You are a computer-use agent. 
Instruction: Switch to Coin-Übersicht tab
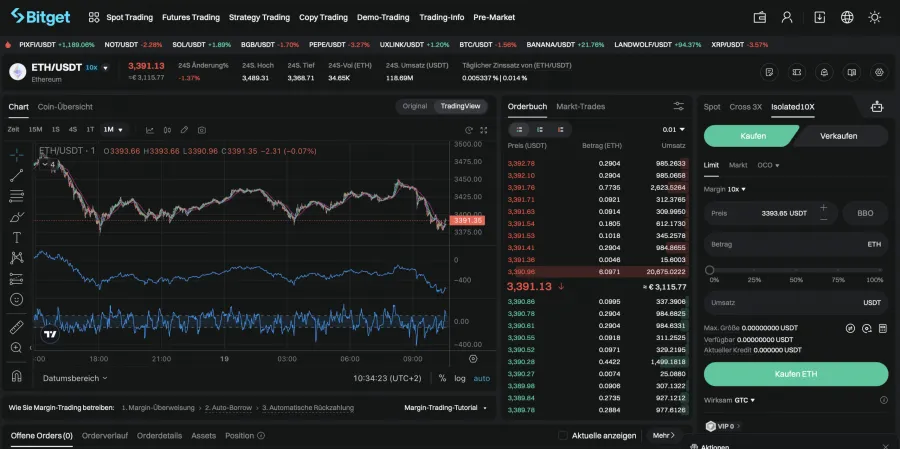[x=65, y=107]
